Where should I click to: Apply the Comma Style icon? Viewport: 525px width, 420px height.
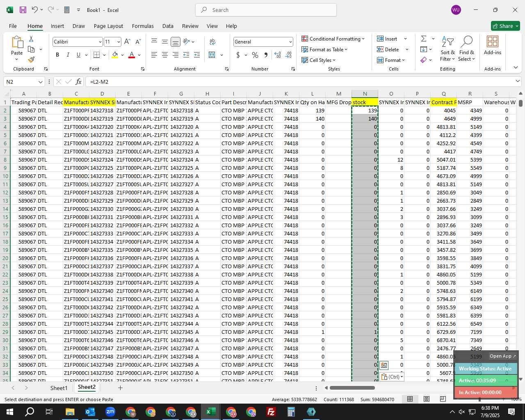266,55
